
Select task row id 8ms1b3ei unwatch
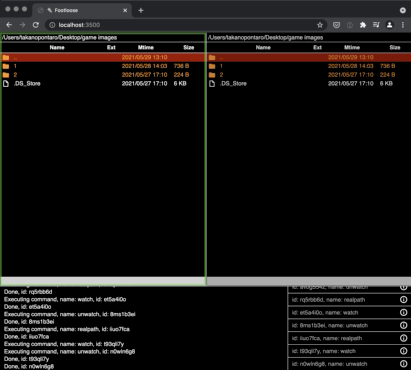pyautogui.click(x=349, y=325)
